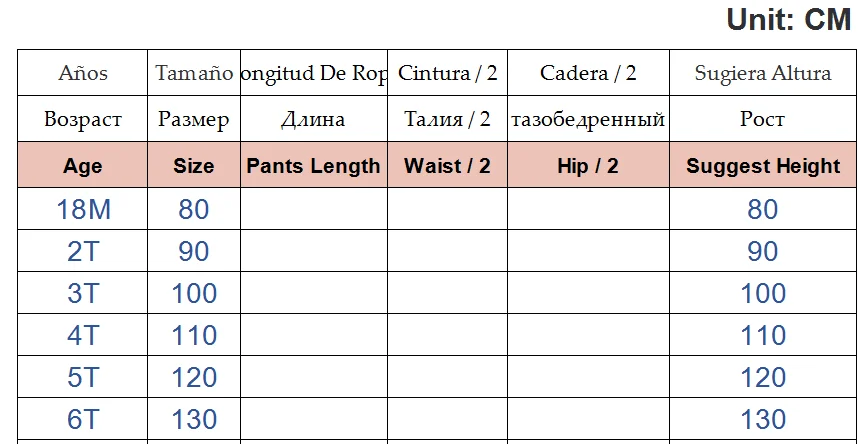Select the Años header cell
The image size is (861, 444).
83,73
